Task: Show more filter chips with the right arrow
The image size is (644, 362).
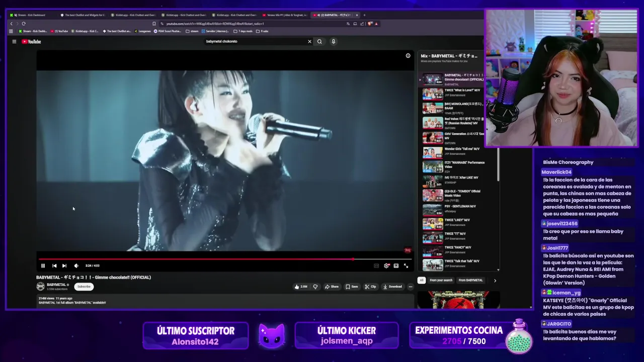Action: pyautogui.click(x=495, y=281)
